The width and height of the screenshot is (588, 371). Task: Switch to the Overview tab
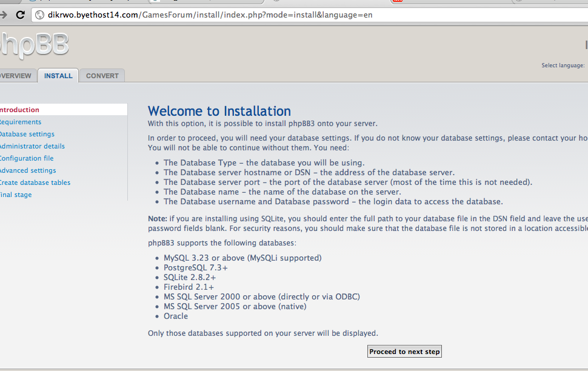(x=16, y=76)
